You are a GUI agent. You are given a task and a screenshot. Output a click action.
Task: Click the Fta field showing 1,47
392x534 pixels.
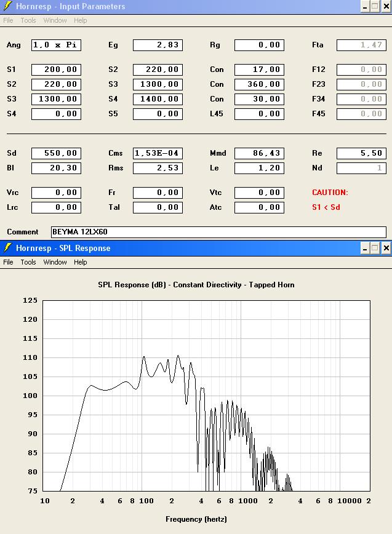click(x=361, y=45)
